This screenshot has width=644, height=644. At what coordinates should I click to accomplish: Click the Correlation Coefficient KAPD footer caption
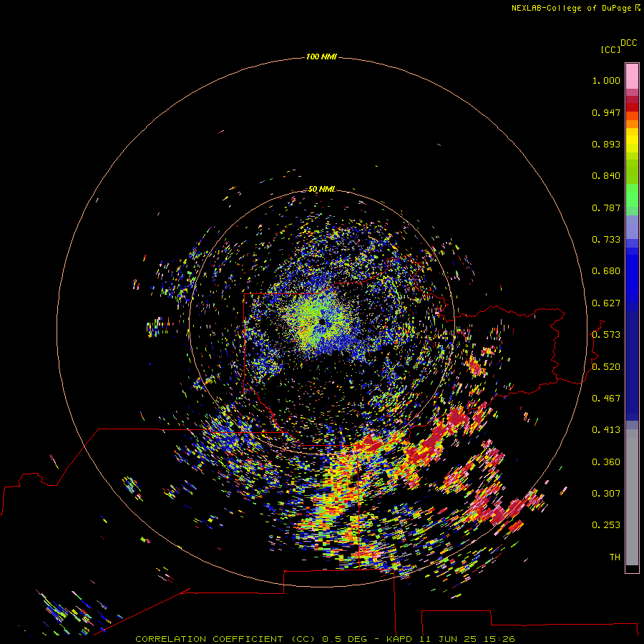[x=325, y=639]
